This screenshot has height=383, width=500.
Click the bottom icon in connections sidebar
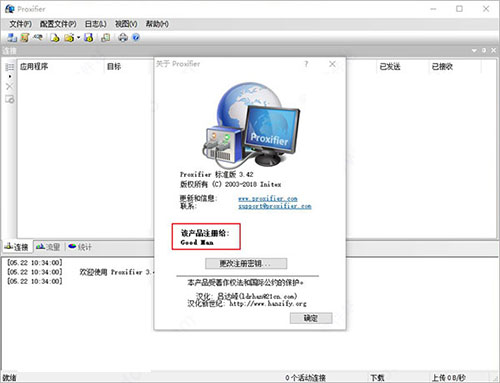pos(10,99)
